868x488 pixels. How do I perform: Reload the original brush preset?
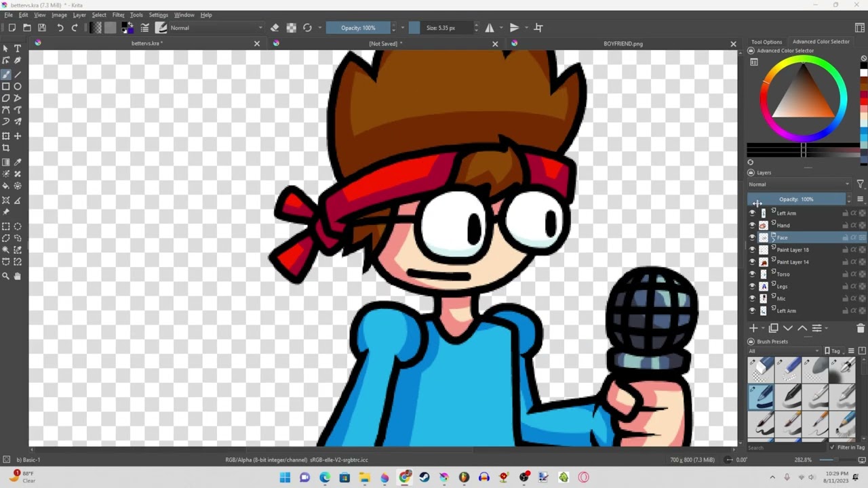(307, 28)
